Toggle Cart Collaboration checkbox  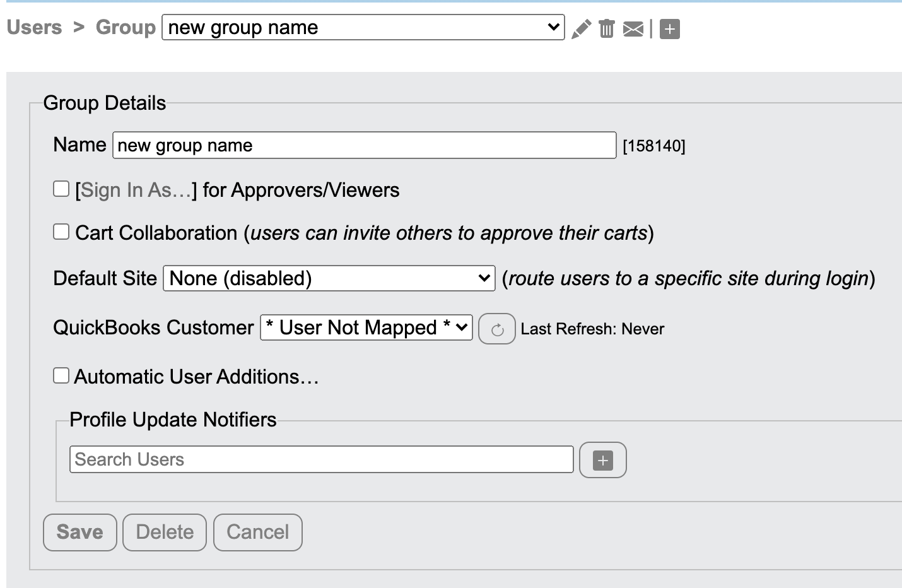61,231
